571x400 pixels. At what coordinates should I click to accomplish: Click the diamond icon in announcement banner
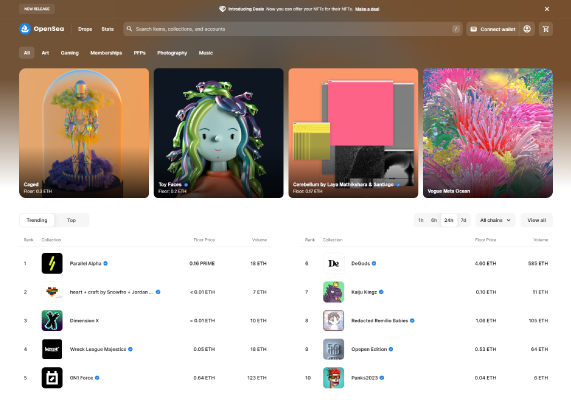[x=222, y=9]
